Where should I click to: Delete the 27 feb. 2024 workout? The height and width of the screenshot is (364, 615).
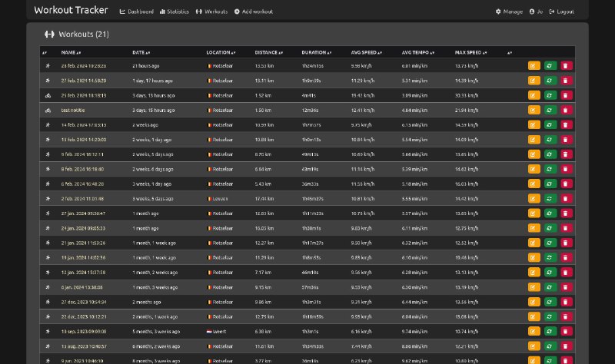567,81
